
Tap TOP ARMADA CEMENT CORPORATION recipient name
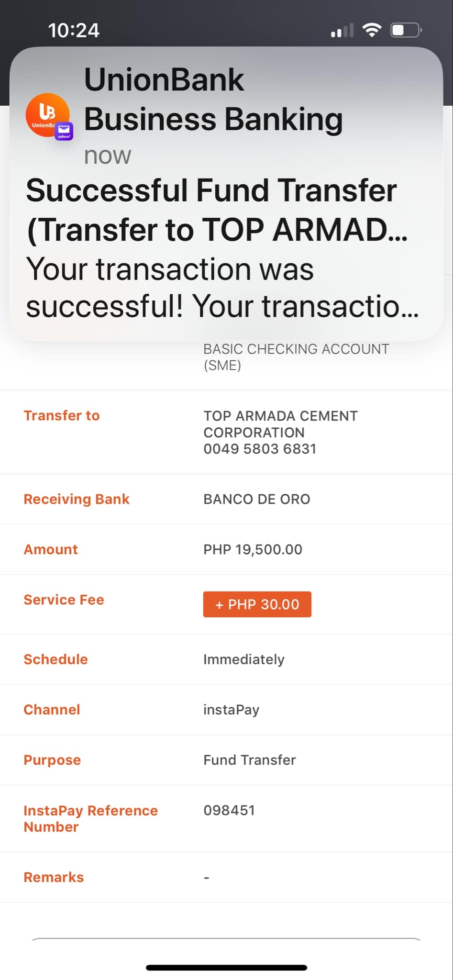click(x=280, y=424)
